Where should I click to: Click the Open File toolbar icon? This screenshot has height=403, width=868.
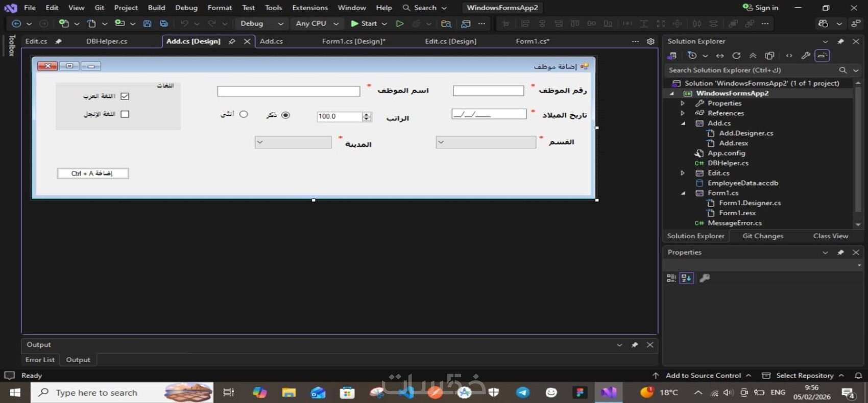coord(91,23)
